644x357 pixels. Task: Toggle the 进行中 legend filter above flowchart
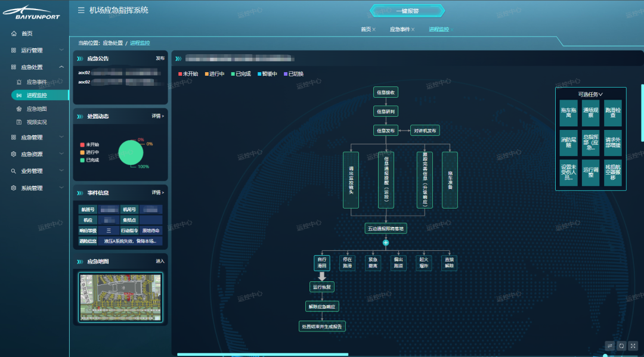[x=215, y=74]
